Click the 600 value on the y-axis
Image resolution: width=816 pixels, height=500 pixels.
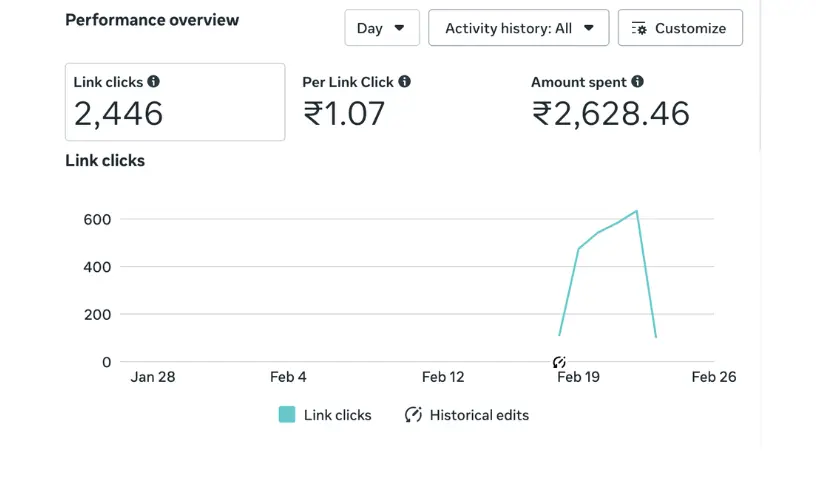97,219
